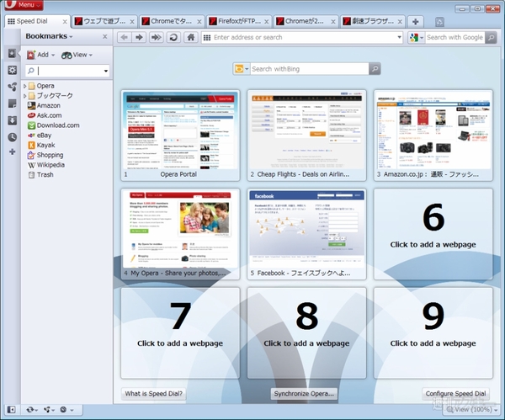Switch to the 劇速ブラウザ tab

pyautogui.click(x=373, y=22)
